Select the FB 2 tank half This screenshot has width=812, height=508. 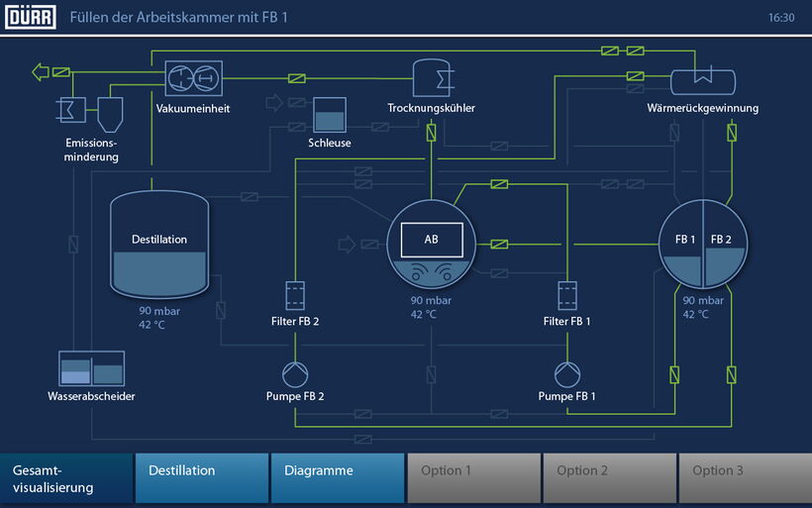pyautogui.click(x=725, y=244)
